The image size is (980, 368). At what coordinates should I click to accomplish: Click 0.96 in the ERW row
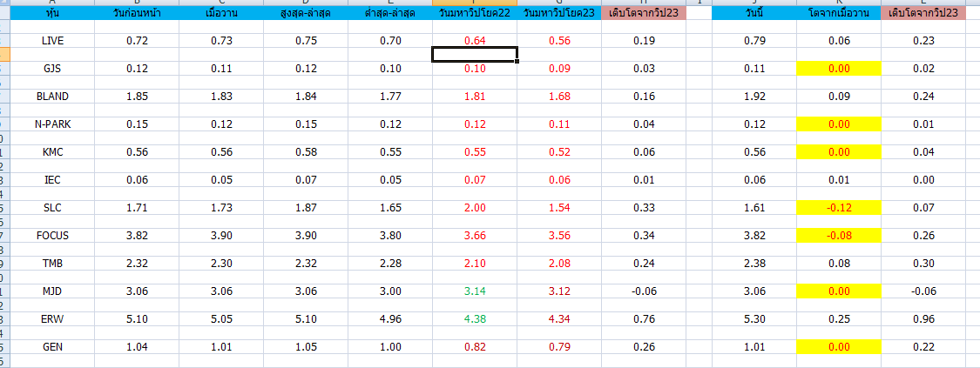click(x=923, y=319)
